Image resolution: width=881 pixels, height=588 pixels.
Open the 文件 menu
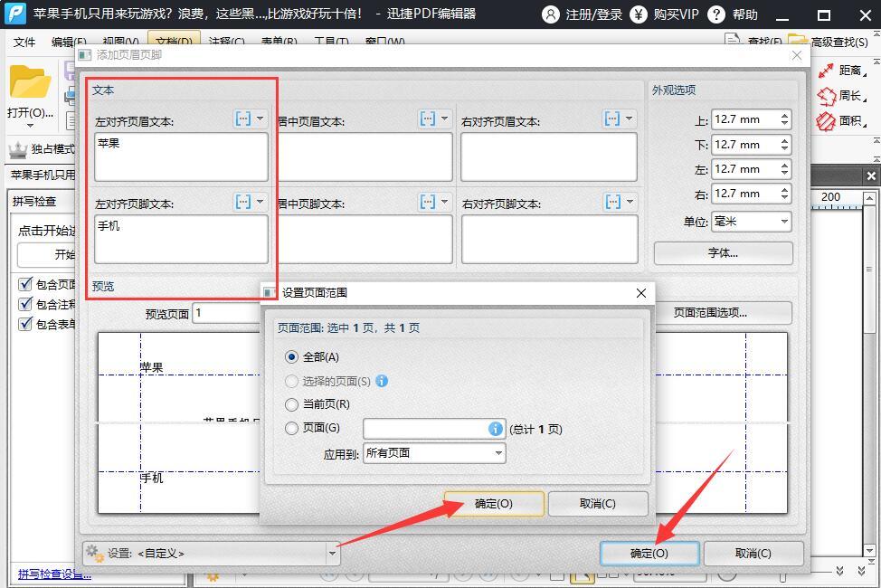pyautogui.click(x=24, y=43)
